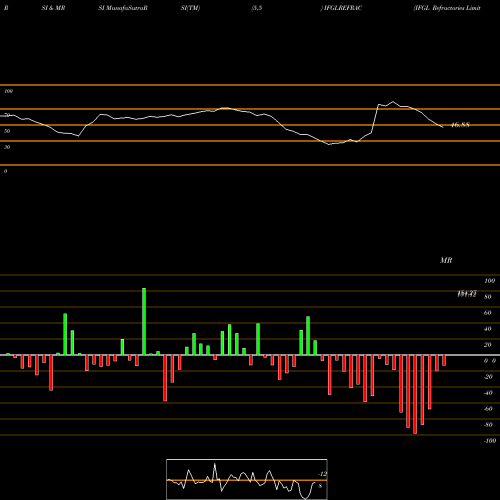Viewport: 500px width, 500px height.
Task: Click the 'SI(TM)' header label
Action: pos(190,8)
